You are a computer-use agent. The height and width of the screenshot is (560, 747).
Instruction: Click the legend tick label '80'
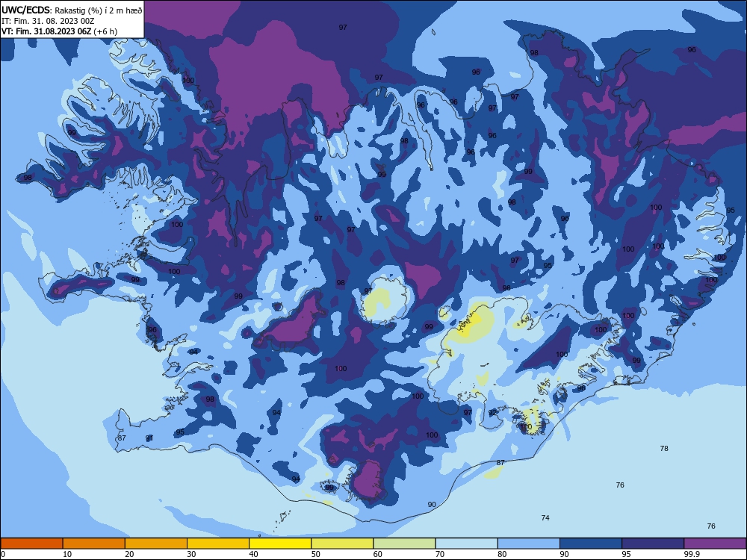coord(502,554)
